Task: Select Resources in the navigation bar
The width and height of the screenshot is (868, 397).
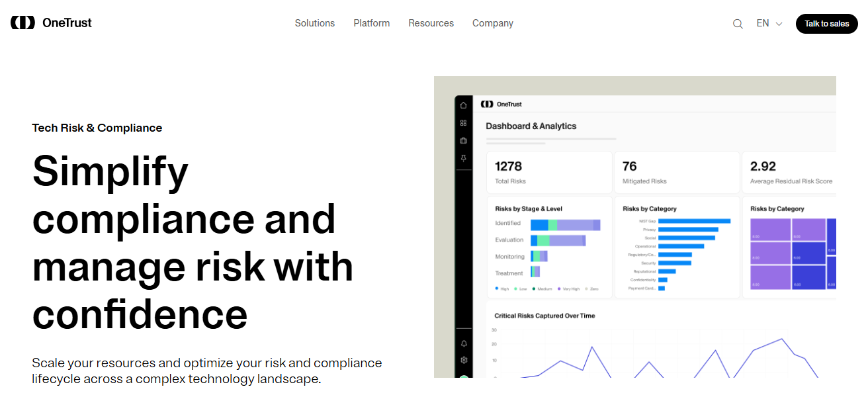Action: pos(431,23)
